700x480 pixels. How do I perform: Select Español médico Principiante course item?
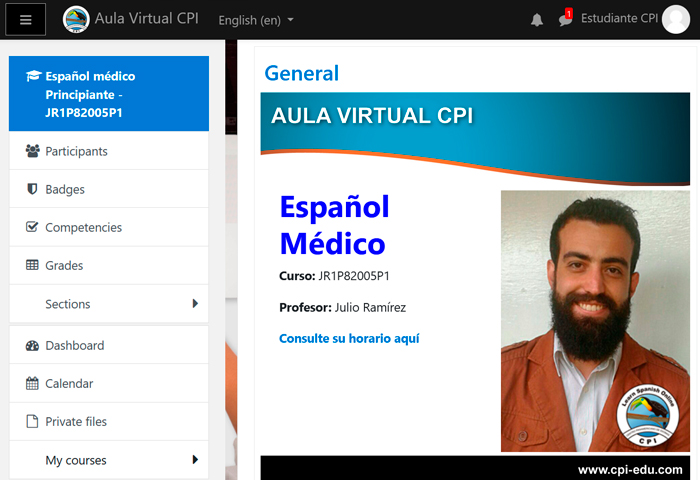point(109,94)
